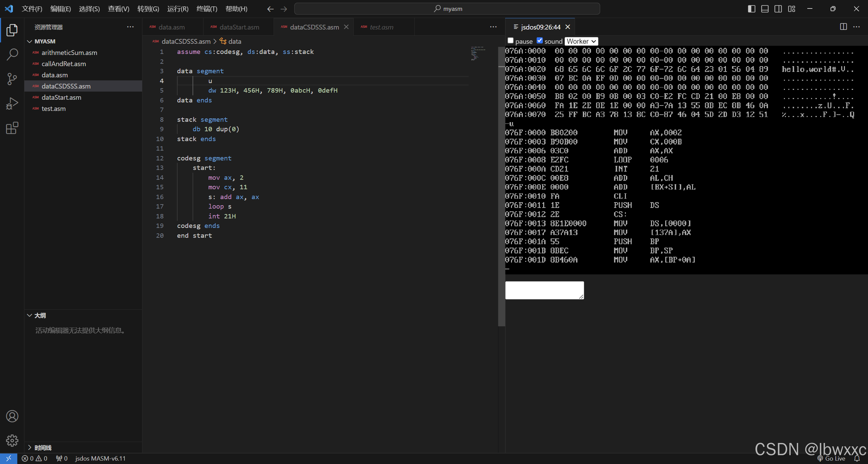
Task: Enable the pause checkbox
Action: (510, 41)
